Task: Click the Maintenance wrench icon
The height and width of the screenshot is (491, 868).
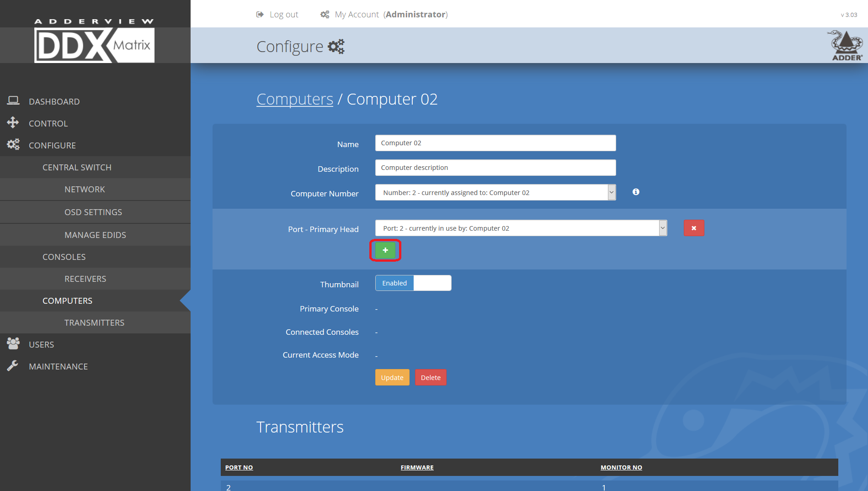Action: 13,366
